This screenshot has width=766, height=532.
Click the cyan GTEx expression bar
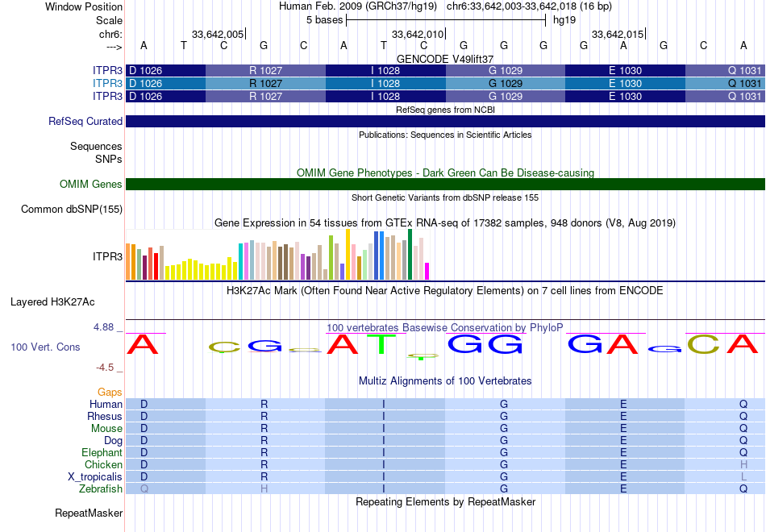tap(241, 261)
